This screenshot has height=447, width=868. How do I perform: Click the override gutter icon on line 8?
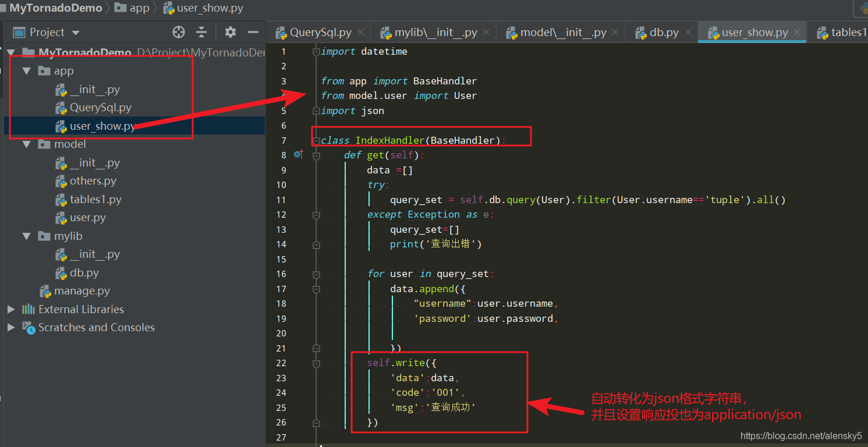pyautogui.click(x=299, y=155)
